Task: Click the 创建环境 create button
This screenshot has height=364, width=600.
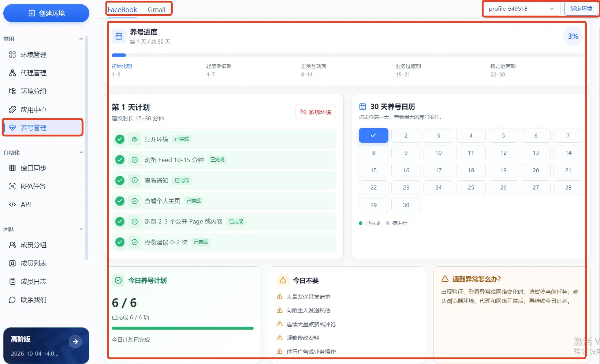Action: (46, 13)
